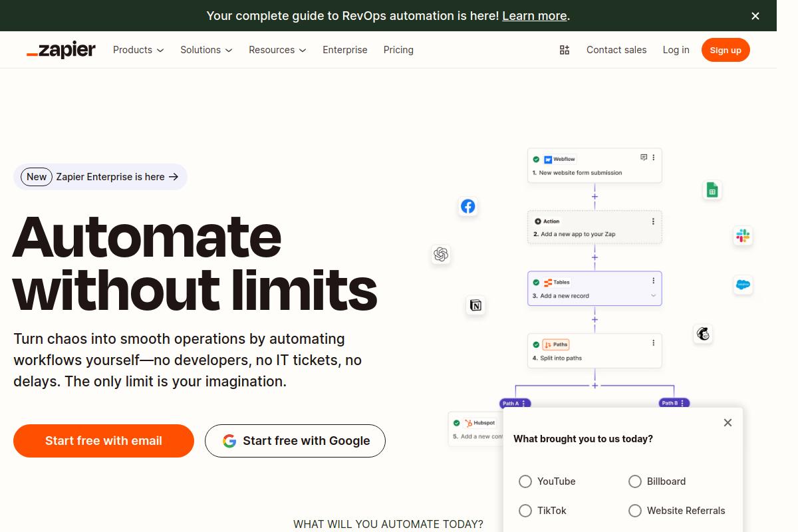
Task: Click the Path B label
Action: 670,403
